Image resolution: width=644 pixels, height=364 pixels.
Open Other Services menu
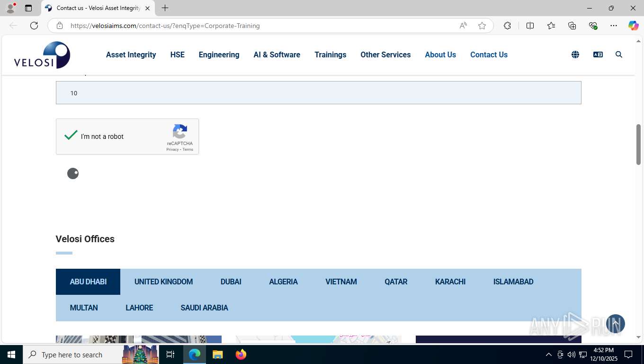[x=385, y=55]
